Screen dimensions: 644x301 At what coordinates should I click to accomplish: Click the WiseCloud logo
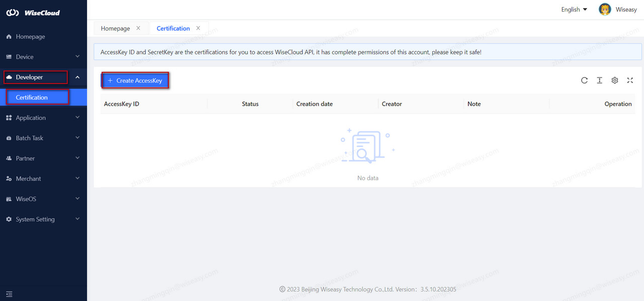click(33, 13)
